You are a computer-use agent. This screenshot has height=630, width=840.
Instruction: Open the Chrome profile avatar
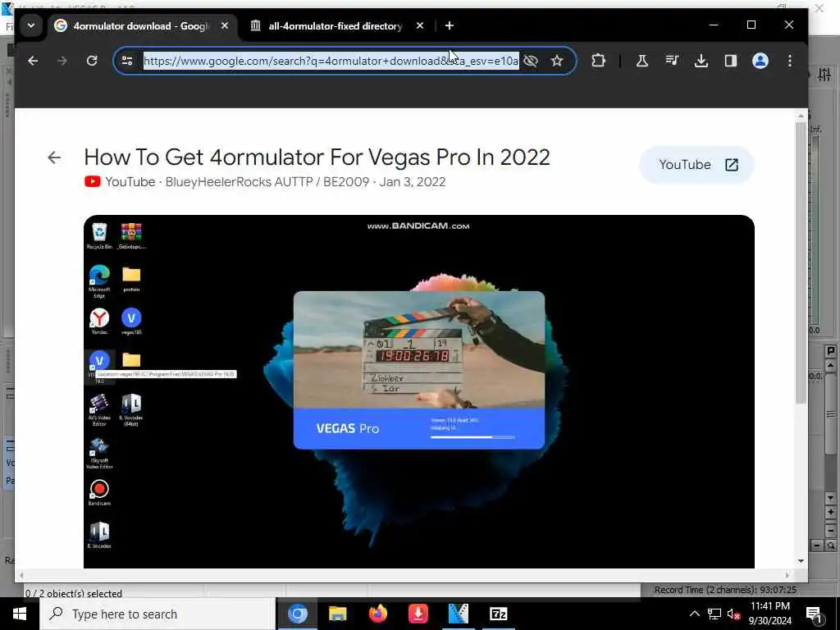760,61
